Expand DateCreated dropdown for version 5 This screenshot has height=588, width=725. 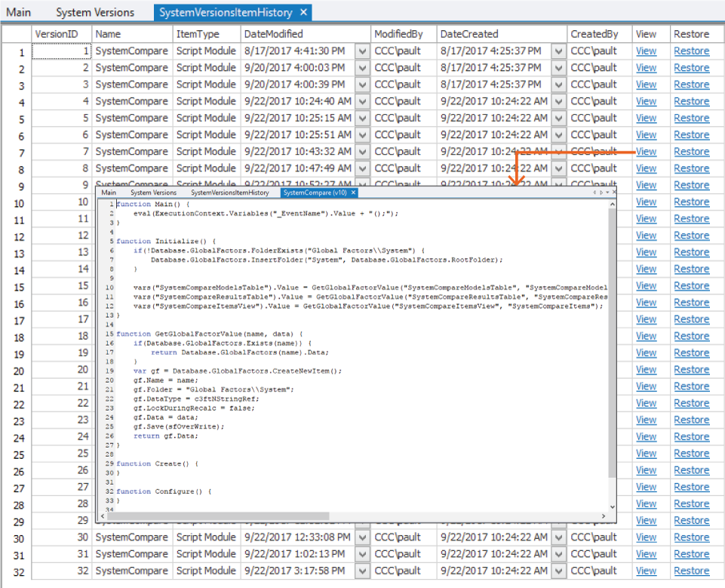click(558, 118)
